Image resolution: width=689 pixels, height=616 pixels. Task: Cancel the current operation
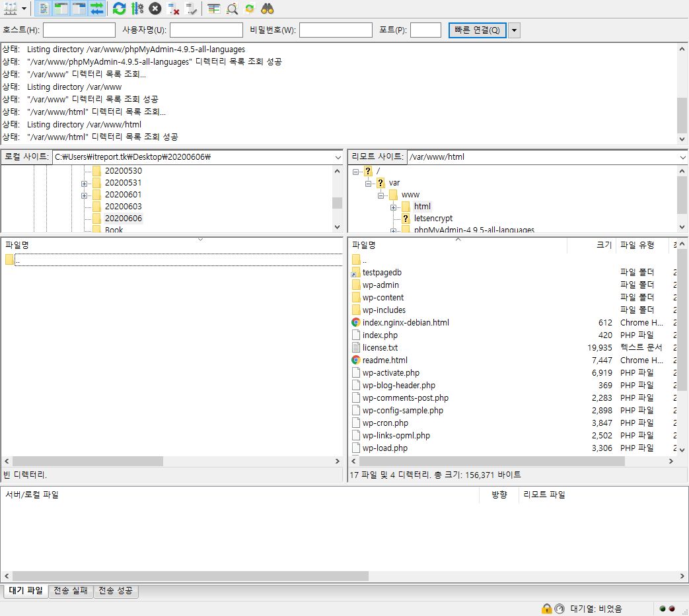(155, 9)
